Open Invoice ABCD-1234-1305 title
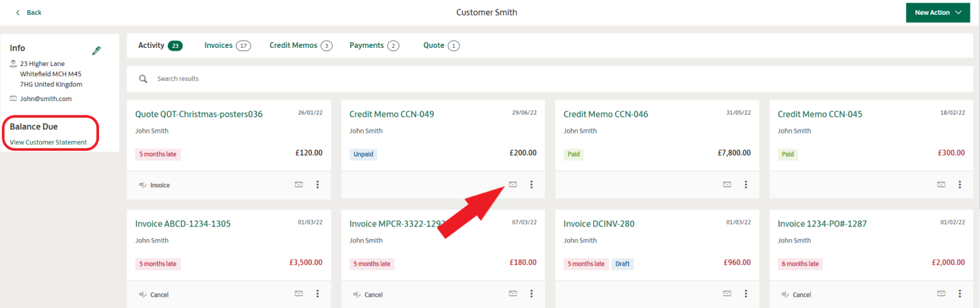Viewport: 980px width, 308px height. point(183,224)
